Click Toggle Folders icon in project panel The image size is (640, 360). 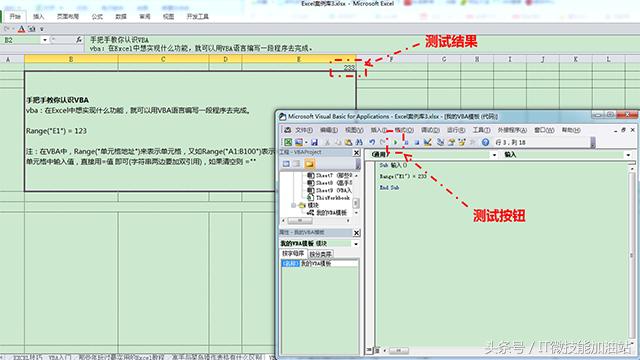tap(309, 164)
